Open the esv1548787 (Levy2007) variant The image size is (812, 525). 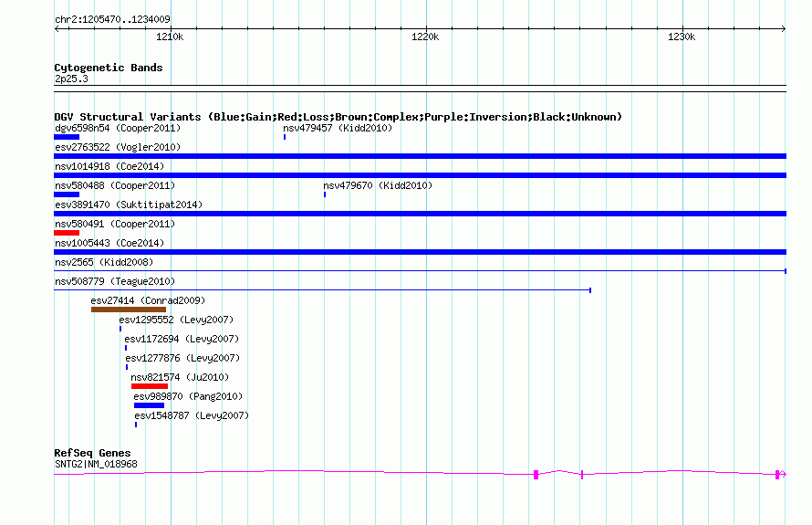click(x=192, y=415)
